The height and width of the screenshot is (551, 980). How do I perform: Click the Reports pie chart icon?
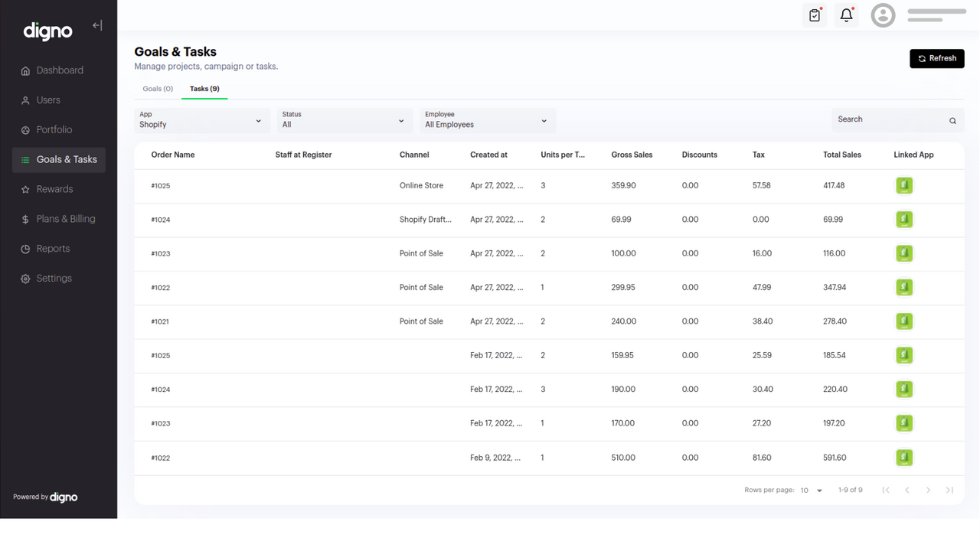[25, 249]
